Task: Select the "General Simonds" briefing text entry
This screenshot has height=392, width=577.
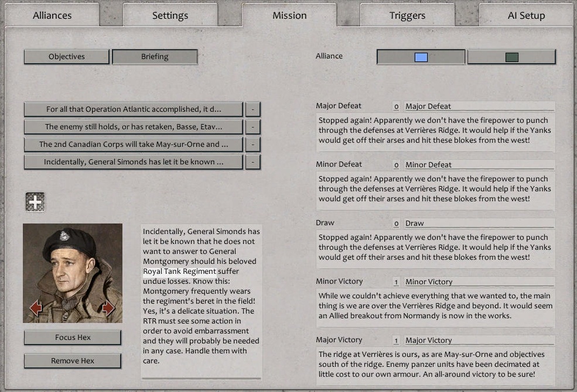Action: click(132, 162)
